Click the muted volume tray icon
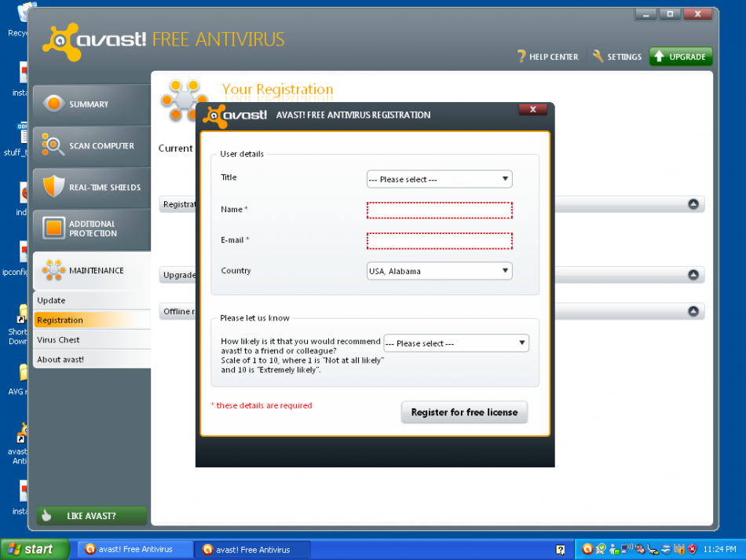Screen dimensions: 746x560 [x=640, y=549]
